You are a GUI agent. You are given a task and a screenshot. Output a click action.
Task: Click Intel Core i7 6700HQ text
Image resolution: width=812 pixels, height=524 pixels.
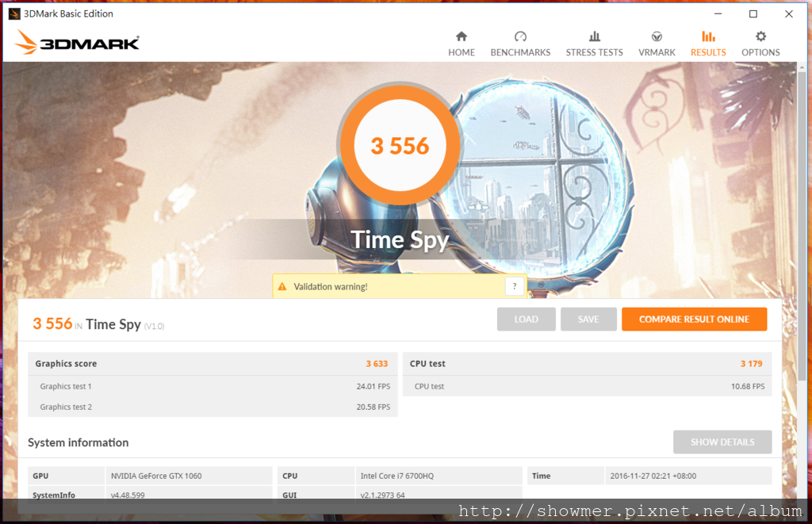[x=397, y=476]
